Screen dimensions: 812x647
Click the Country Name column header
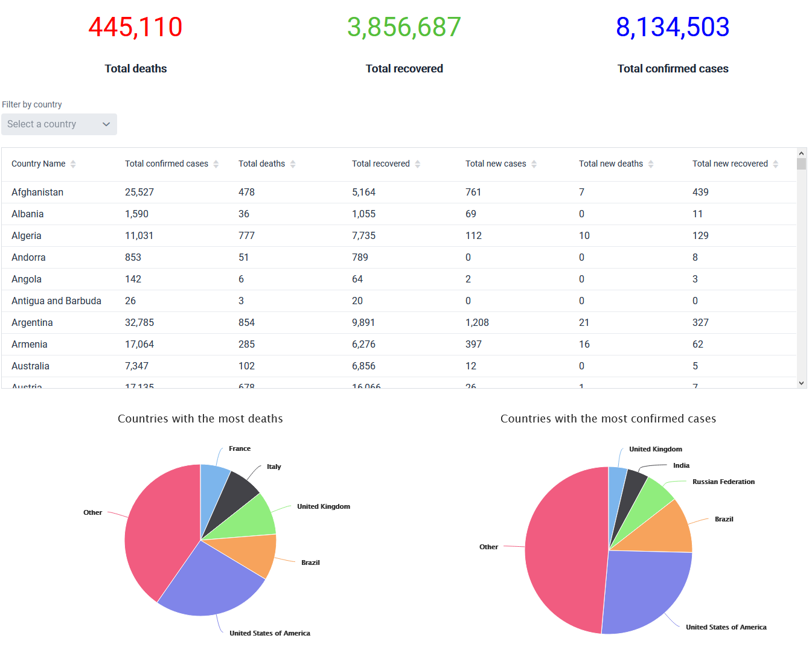click(x=39, y=164)
